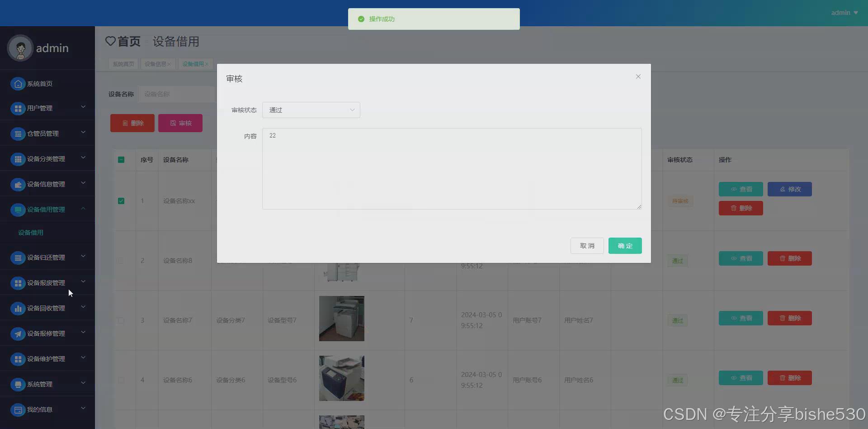Click the 审核 review toolbar button
Viewport: 868px width, 429px height.
(x=180, y=123)
